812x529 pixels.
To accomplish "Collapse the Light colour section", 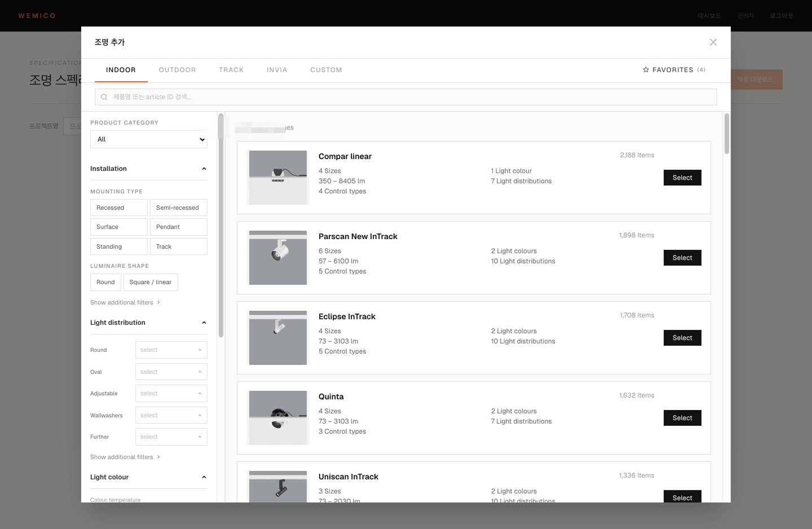I will tap(149, 477).
